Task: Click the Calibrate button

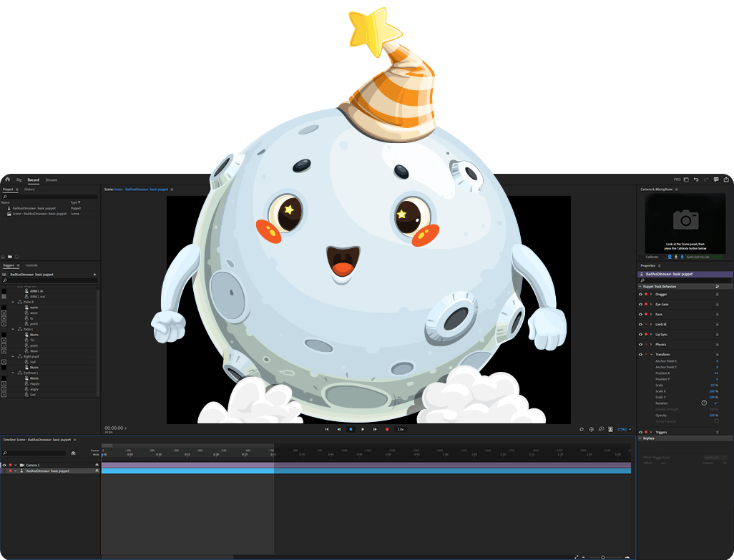Action: point(652,257)
